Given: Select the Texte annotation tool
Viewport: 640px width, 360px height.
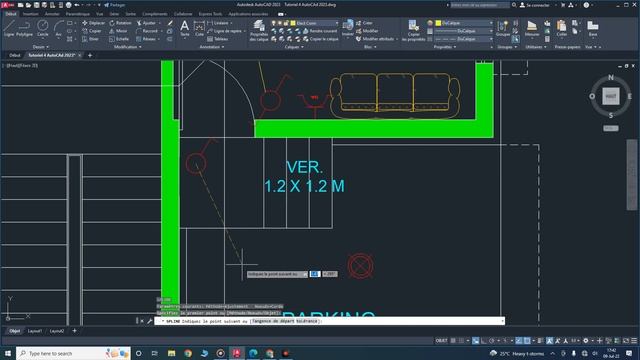Looking at the screenshot, I should [x=184, y=29].
